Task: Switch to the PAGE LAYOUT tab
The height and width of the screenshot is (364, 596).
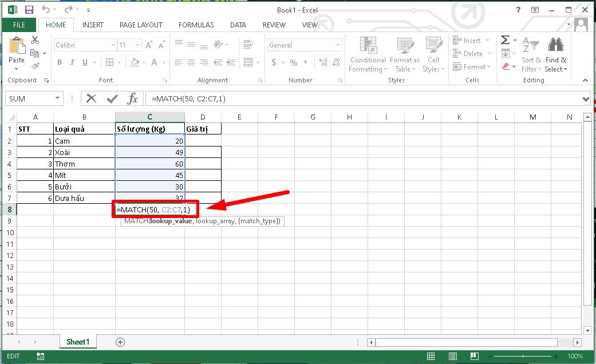Action: 141,25
